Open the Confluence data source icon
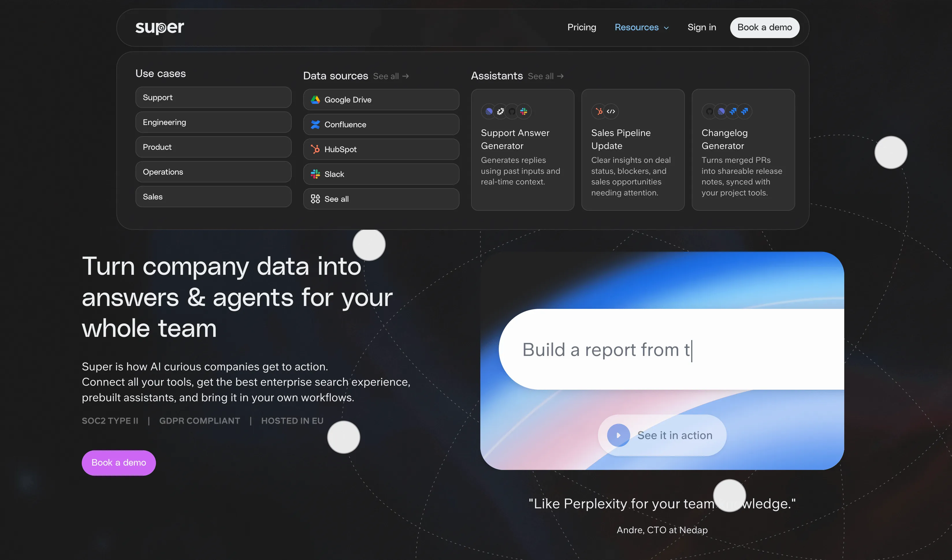The height and width of the screenshot is (560, 952). click(315, 125)
